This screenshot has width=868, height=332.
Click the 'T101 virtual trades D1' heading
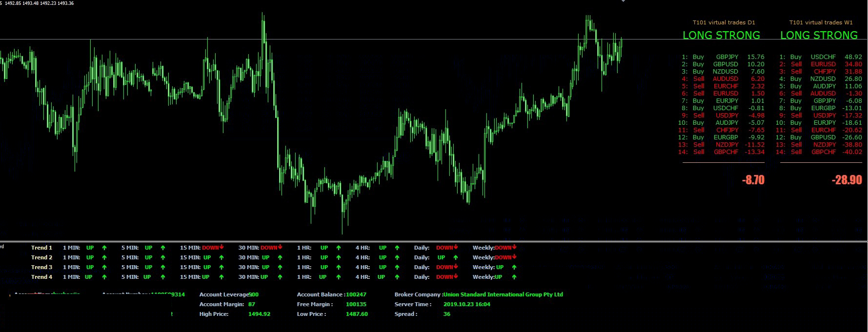724,22
